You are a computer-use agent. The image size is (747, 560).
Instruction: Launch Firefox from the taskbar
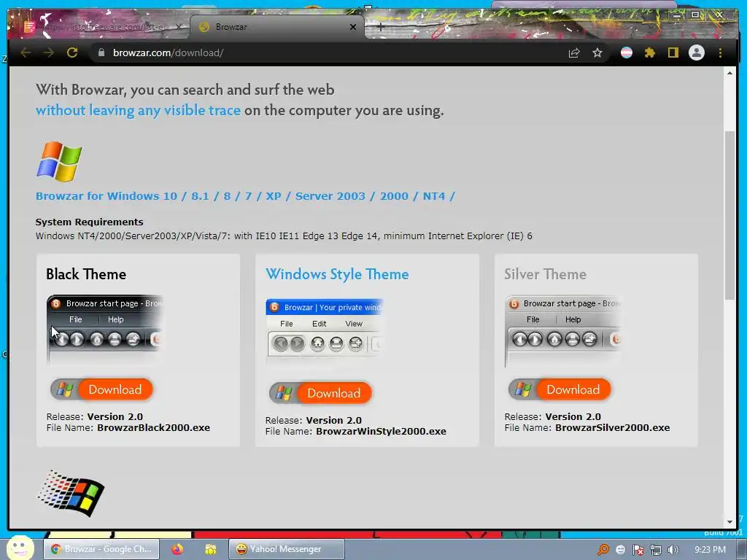177,550
